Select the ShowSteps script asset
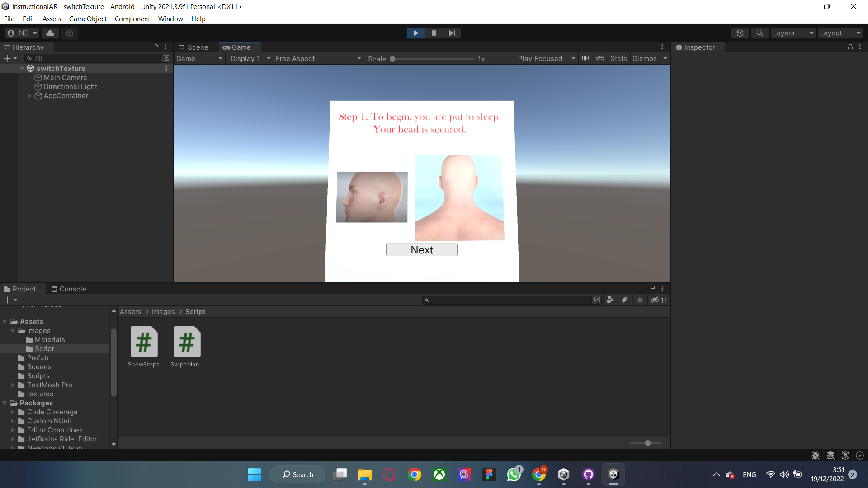 144,347
